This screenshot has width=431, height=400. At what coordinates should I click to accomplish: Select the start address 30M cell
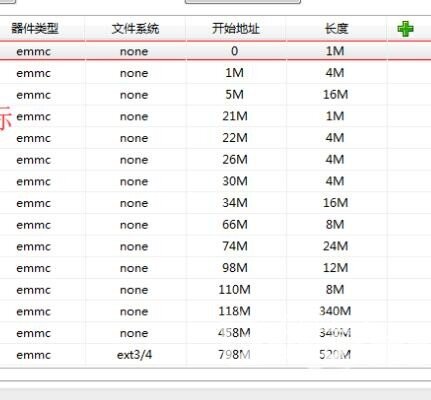point(235,181)
